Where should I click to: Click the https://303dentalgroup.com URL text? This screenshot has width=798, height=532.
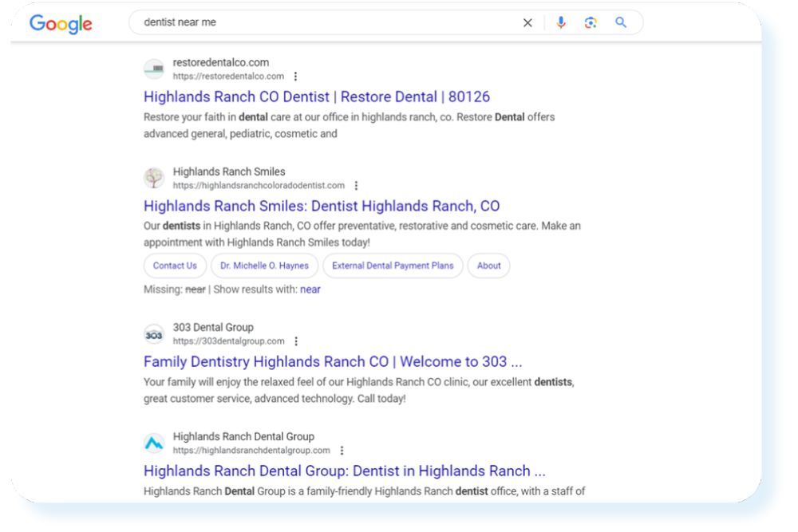click(x=228, y=341)
